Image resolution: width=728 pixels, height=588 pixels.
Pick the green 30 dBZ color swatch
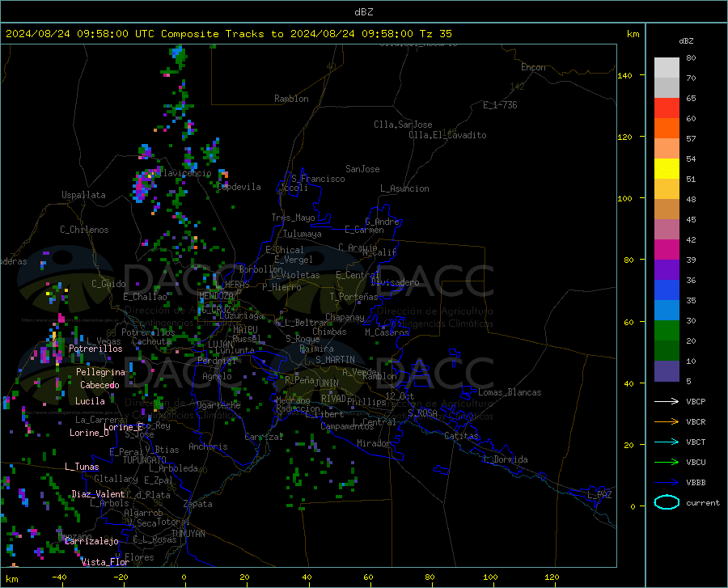coord(667,331)
